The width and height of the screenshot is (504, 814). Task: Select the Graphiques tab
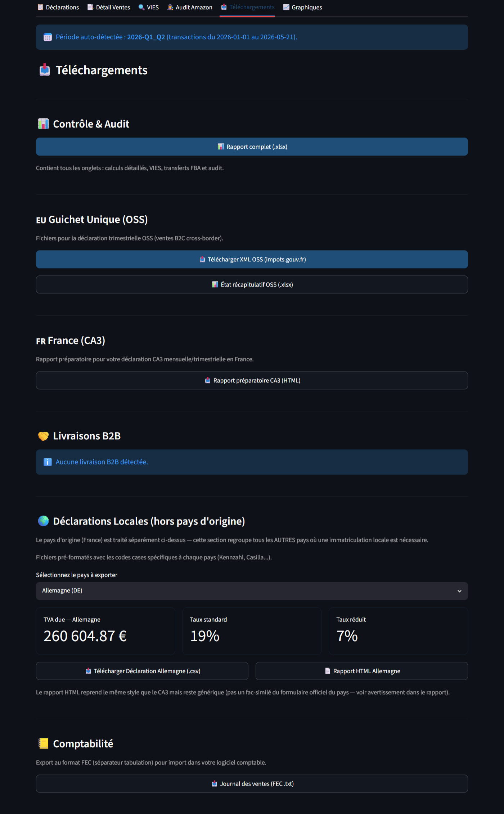303,7
